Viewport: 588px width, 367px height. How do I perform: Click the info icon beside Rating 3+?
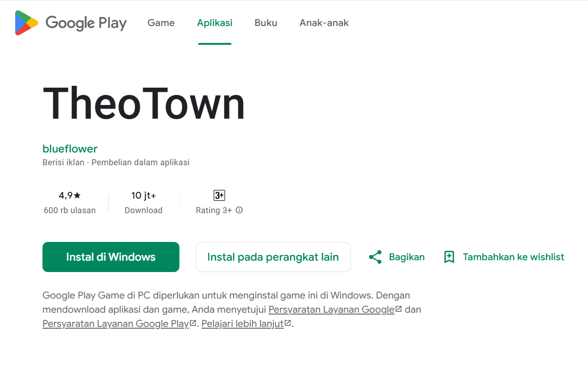(239, 210)
